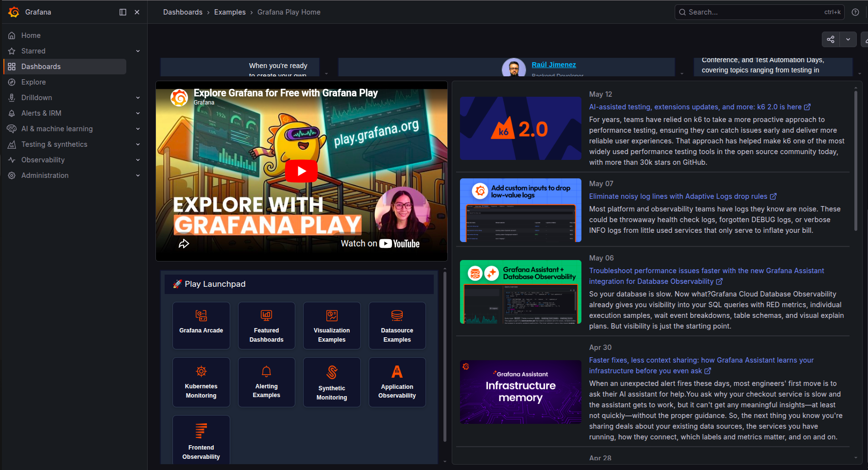Viewport: 868px width, 470px height.
Task: Click the Grafana channel avatar in video
Action: coord(179,98)
